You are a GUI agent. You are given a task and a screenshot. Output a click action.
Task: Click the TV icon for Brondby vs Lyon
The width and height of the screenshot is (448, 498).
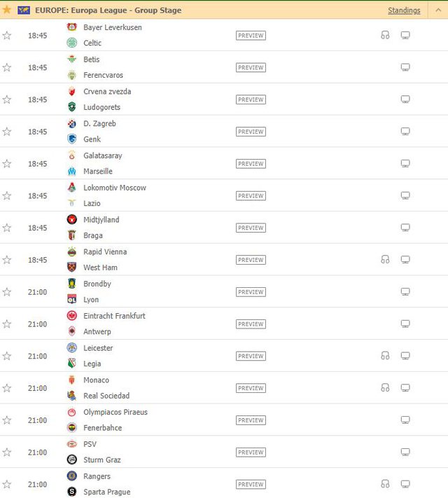[405, 292]
